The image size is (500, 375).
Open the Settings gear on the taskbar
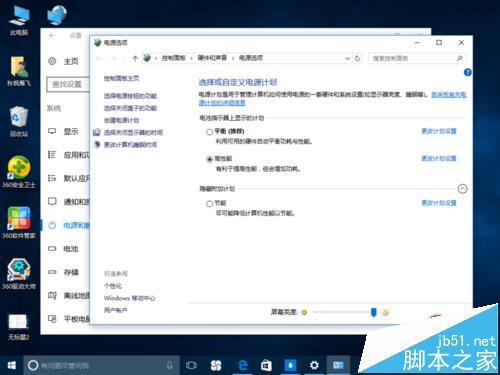(x=314, y=365)
